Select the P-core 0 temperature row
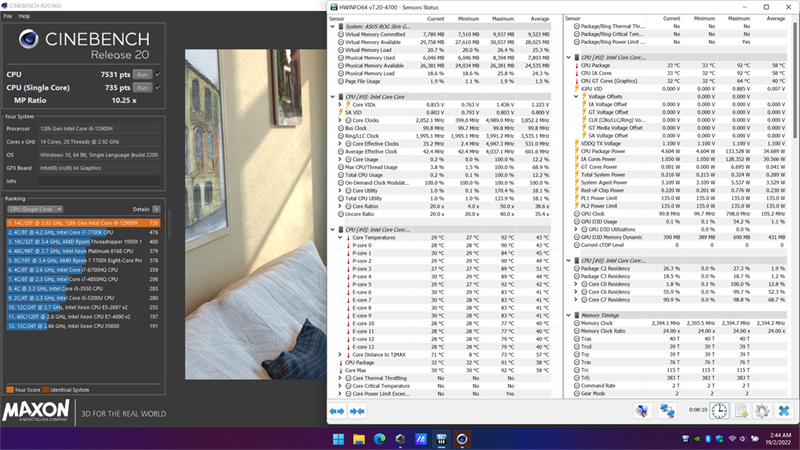The image size is (800, 450). pos(443,245)
